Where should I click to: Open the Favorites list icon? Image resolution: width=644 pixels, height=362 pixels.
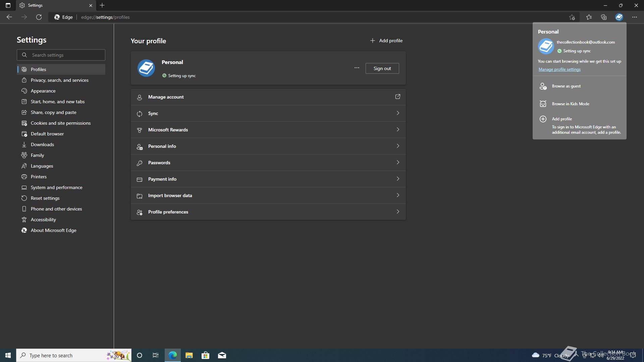pos(589,17)
